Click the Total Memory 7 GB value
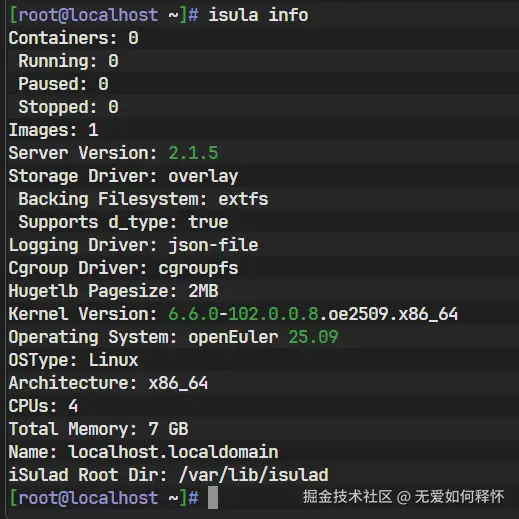The width and height of the screenshot is (519, 519). (x=168, y=429)
